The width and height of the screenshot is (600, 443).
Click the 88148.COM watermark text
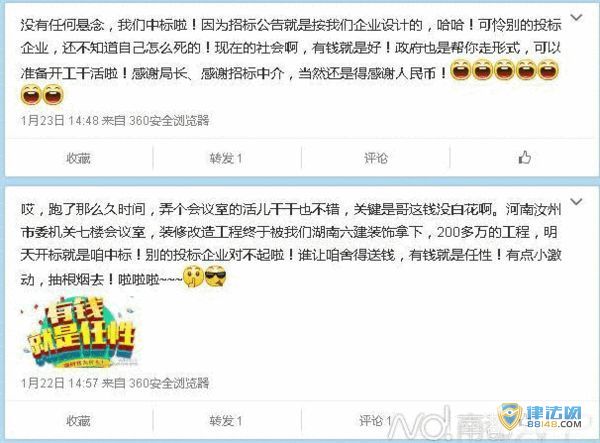pyautogui.click(x=554, y=423)
